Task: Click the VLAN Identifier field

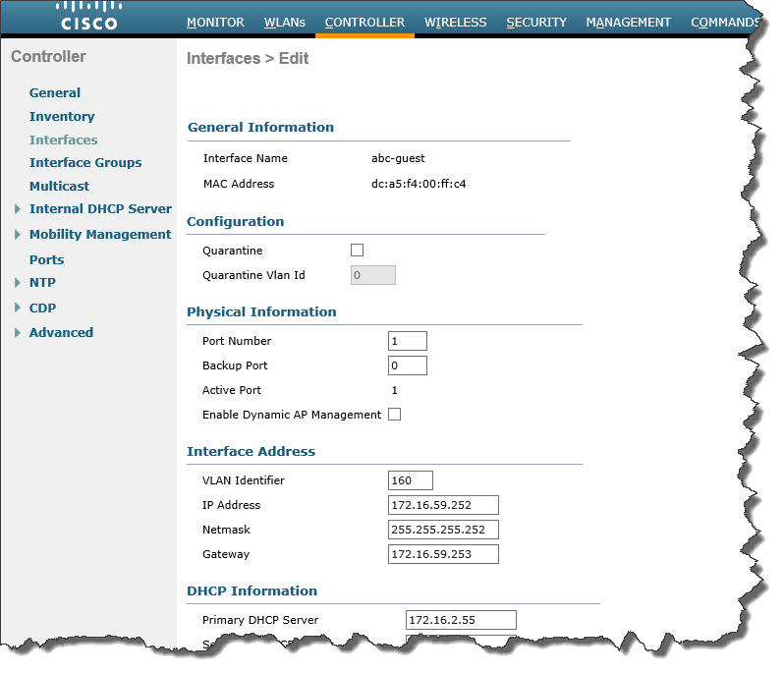Action: (411, 480)
